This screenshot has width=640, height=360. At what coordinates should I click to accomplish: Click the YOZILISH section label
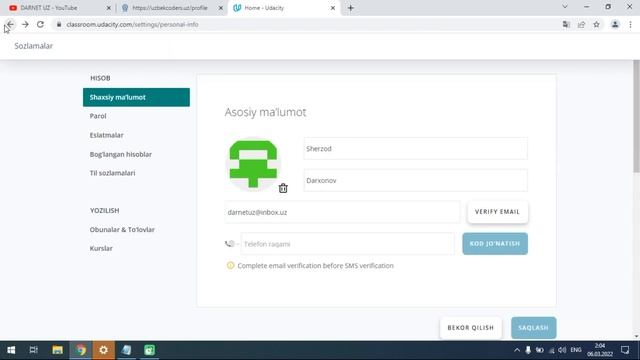tap(104, 211)
